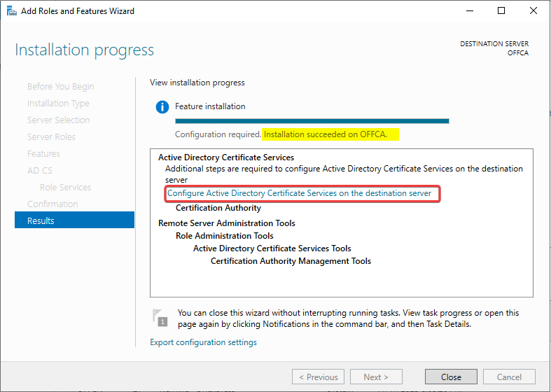Open the Server Roles step in the sidebar
The height and width of the screenshot is (392, 551).
51,136
